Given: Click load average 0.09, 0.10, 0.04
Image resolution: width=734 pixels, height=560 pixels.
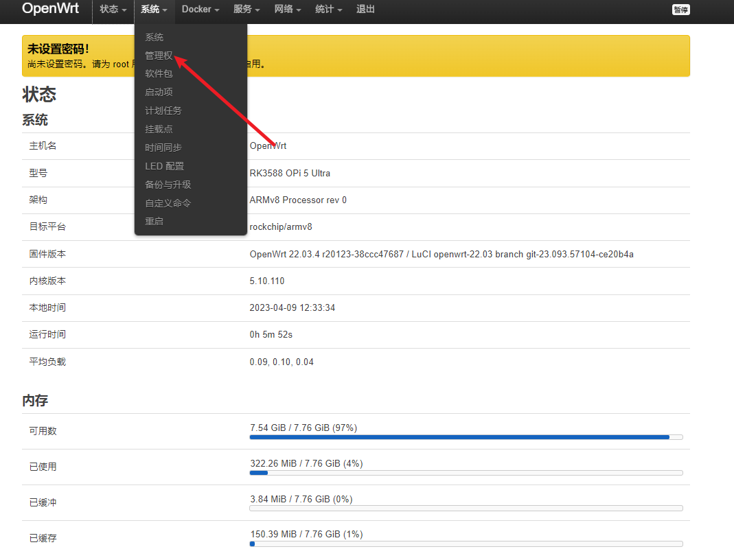Looking at the screenshot, I should [282, 362].
